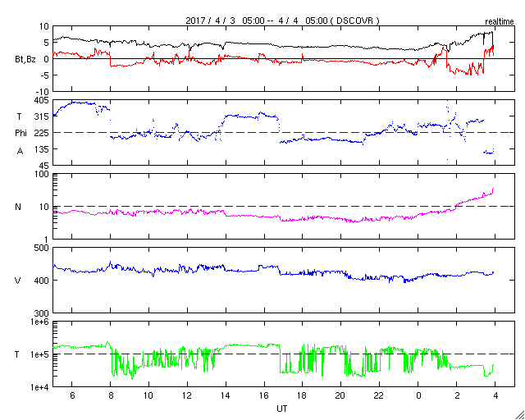Click the UT axis tick label '6'

72,395
